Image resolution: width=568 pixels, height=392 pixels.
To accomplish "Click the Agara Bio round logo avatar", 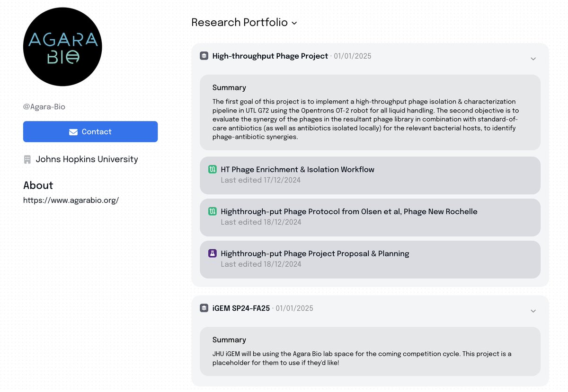I will (62, 47).
